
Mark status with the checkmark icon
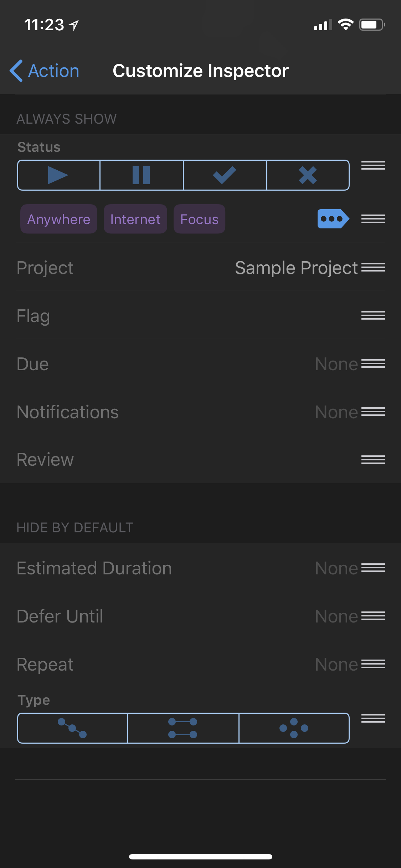tap(225, 175)
